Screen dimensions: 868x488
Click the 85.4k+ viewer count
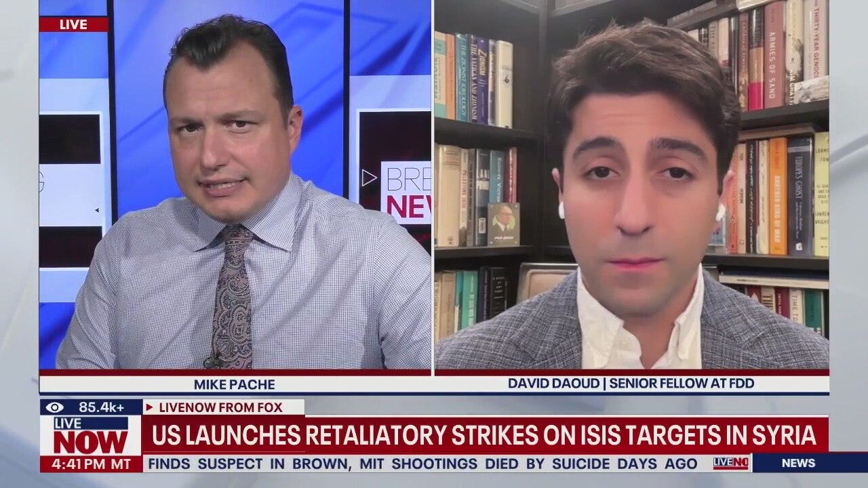click(101, 407)
